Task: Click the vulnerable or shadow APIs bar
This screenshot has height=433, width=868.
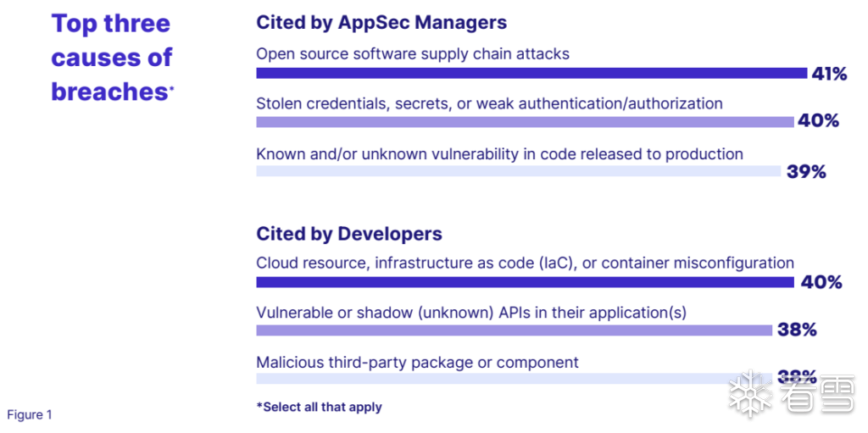Action: click(514, 330)
